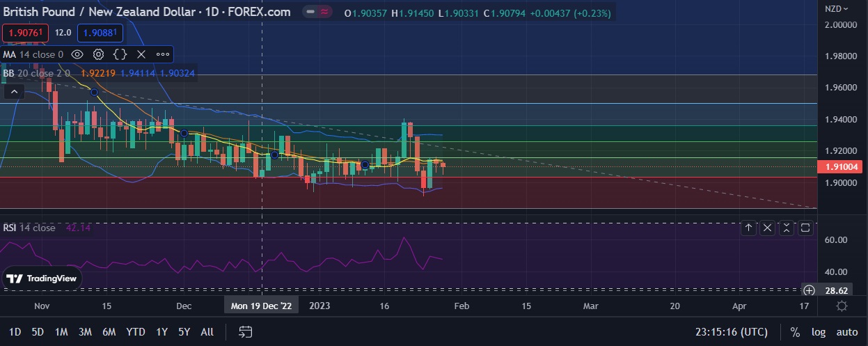Hide the MA indicator with eye icon
868x346 pixels.
[x=78, y=54]
